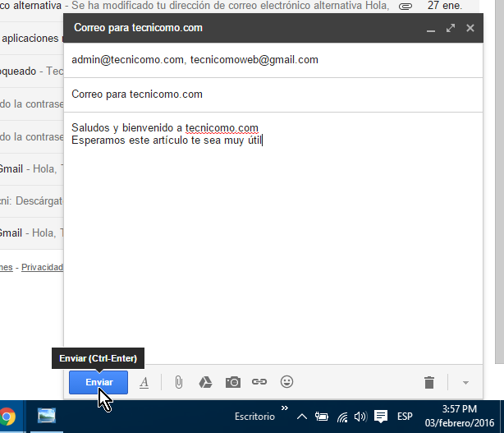Screen dimensions: 504x433
Task: Click the attachment clip icon on 27 ene. email
Action: tap(405, 7)
